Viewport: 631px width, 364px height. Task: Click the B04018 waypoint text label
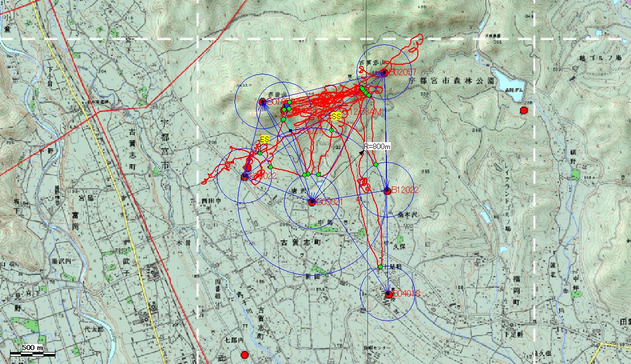click(406, 294)
